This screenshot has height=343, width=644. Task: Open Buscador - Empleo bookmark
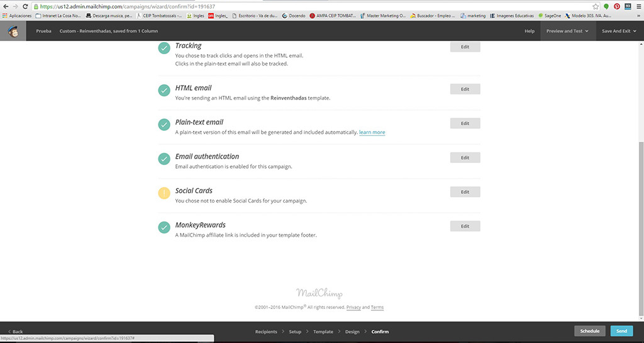click(x=433, y=16)
